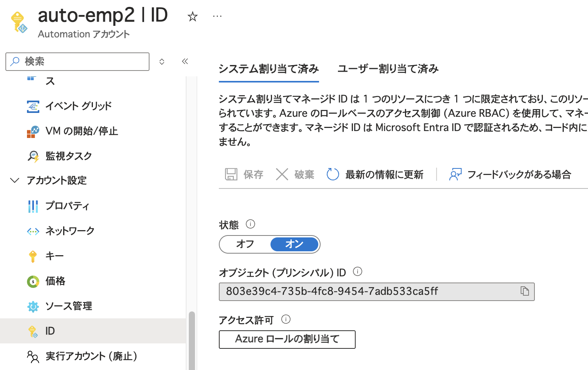Screen dimensions: 588x370
Task: Switch to the ユーザー割り当て済み tab
Action: click(388, 69)
